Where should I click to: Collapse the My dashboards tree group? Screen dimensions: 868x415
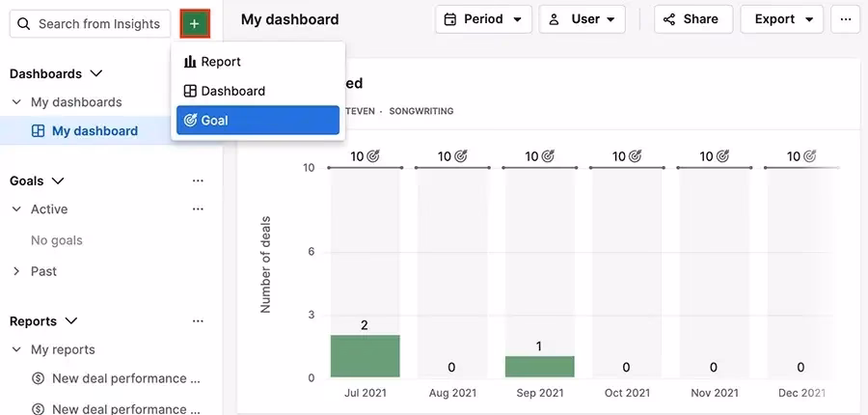coord(16,102)
